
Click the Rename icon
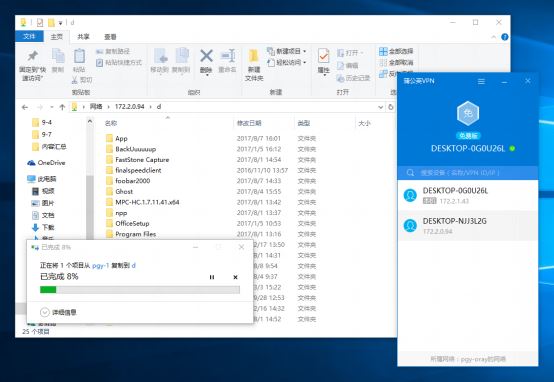pos(228,56)
